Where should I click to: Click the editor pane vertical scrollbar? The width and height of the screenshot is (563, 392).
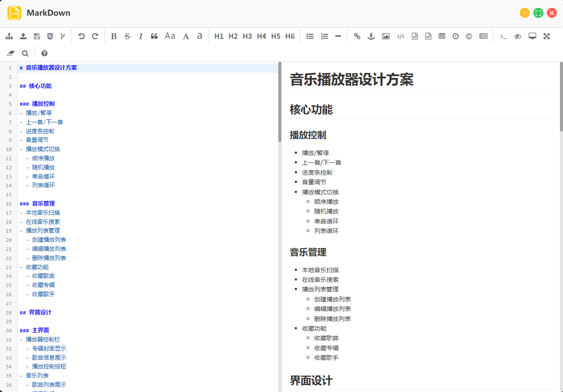pyautogui.click(x=280, y=103)
